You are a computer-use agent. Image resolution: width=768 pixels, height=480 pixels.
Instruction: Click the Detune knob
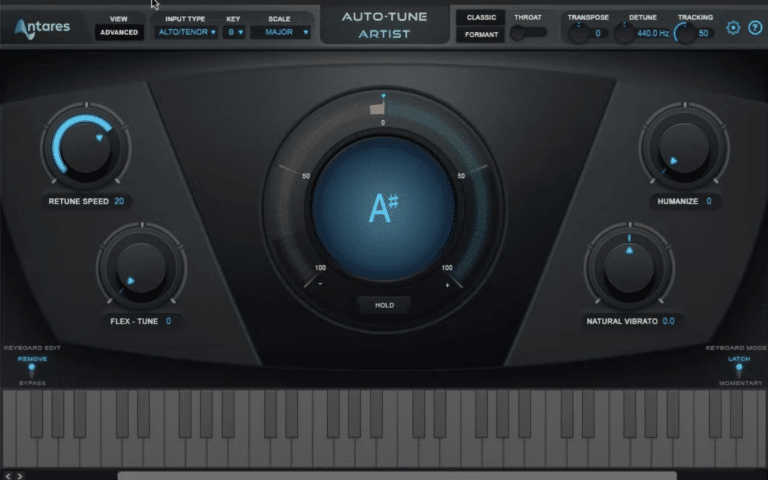pos(624,33)
